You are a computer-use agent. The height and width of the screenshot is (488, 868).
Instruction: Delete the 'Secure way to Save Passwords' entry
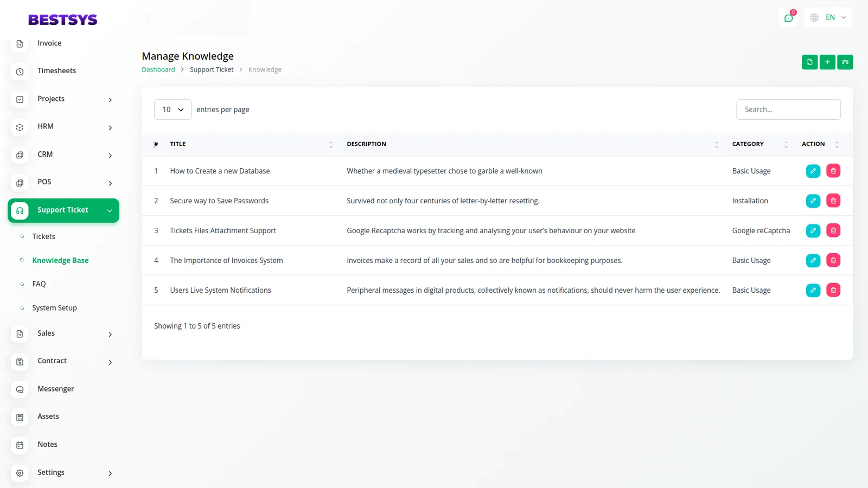coord(833,201)
